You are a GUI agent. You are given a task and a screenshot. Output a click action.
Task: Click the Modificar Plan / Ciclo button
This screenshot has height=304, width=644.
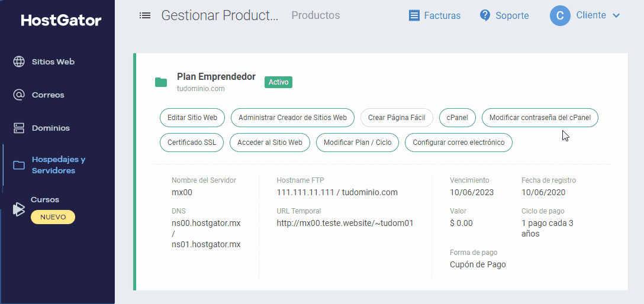pyautogui.click(x=358, y=143)
